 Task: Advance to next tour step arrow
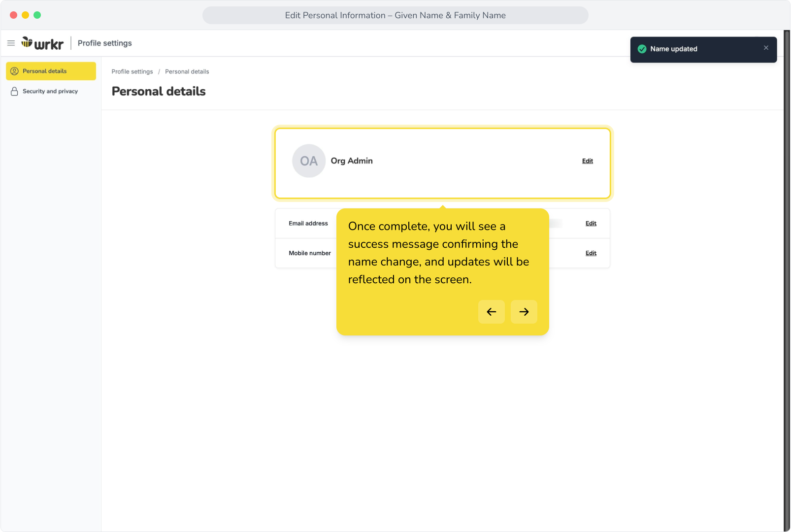coord(524,312)
